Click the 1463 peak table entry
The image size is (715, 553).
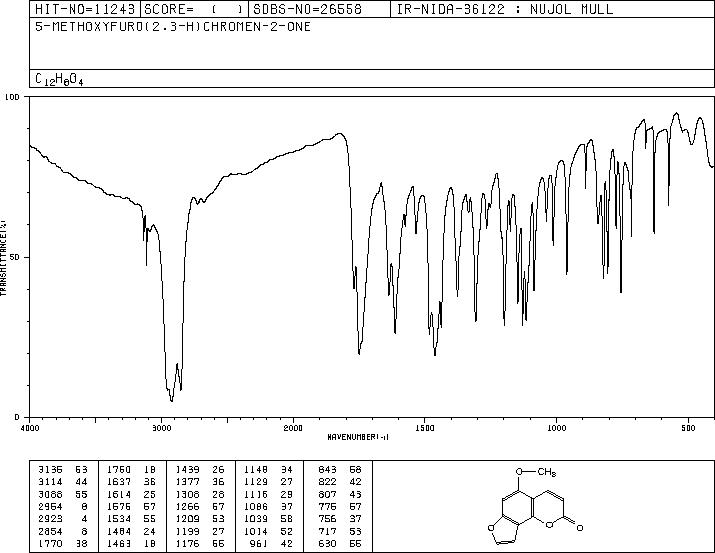[x=131, y=543]
